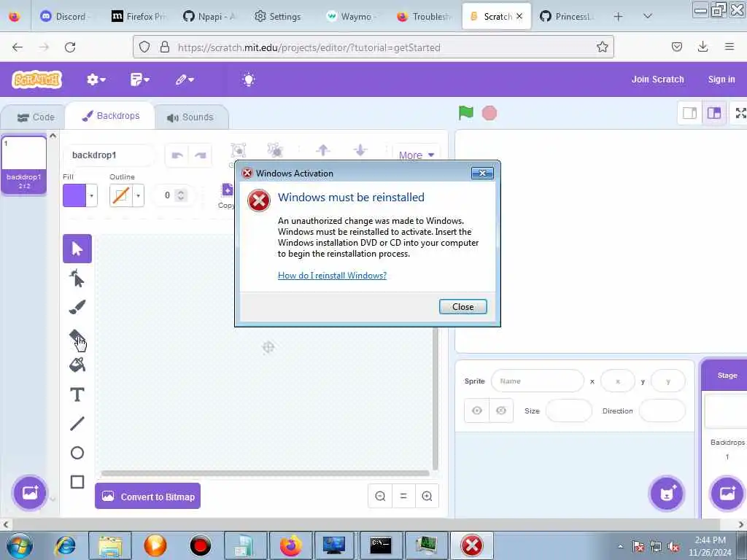Screen dimensions: 747x560
Task: Select the Fill bucket tool
Action: 77,365
